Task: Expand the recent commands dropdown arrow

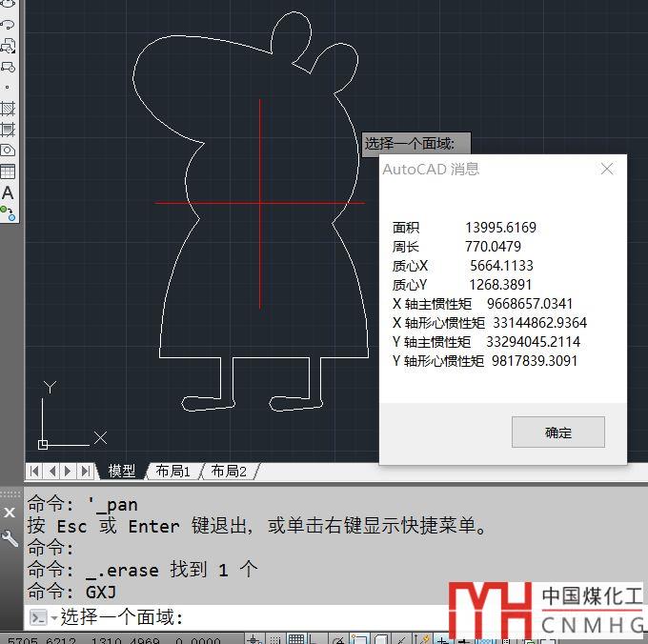Action: [53, 618]
